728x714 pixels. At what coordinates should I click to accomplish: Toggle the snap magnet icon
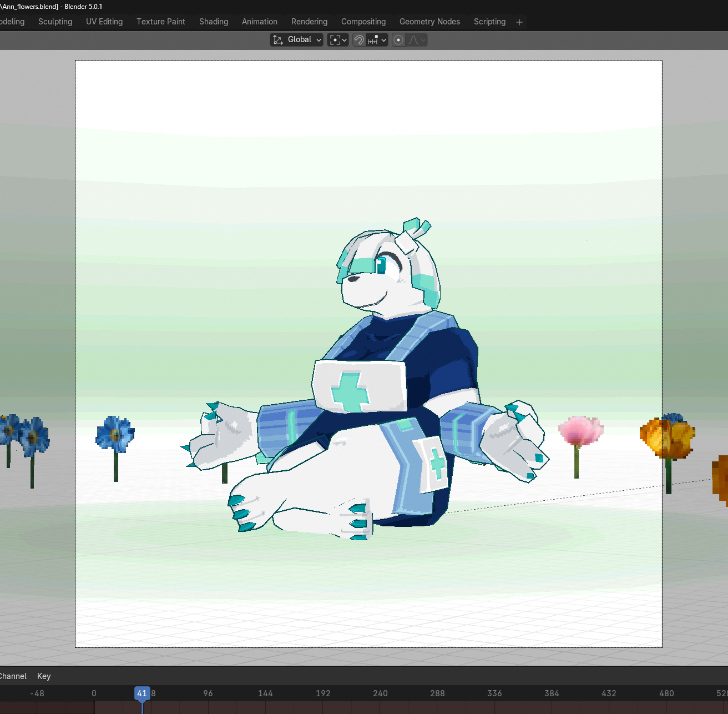359,40
